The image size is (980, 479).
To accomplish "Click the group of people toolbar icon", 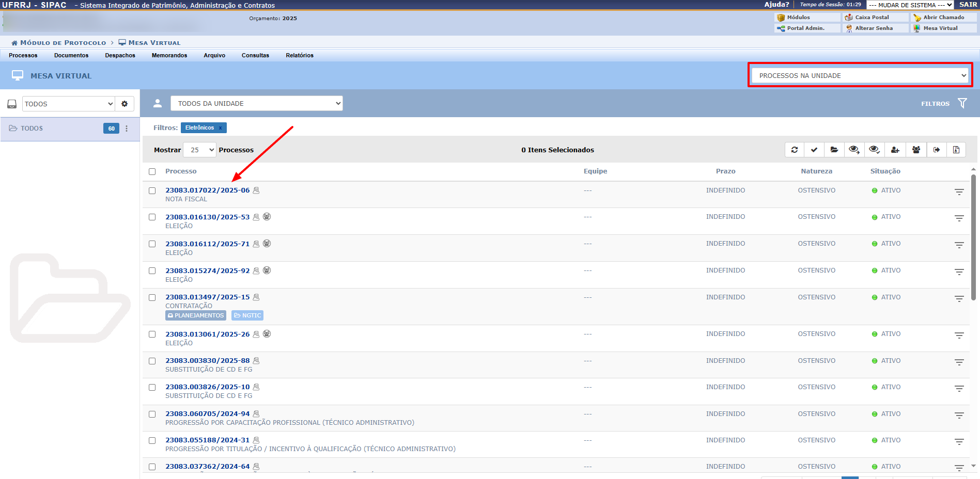I will (x=916, y=150).
